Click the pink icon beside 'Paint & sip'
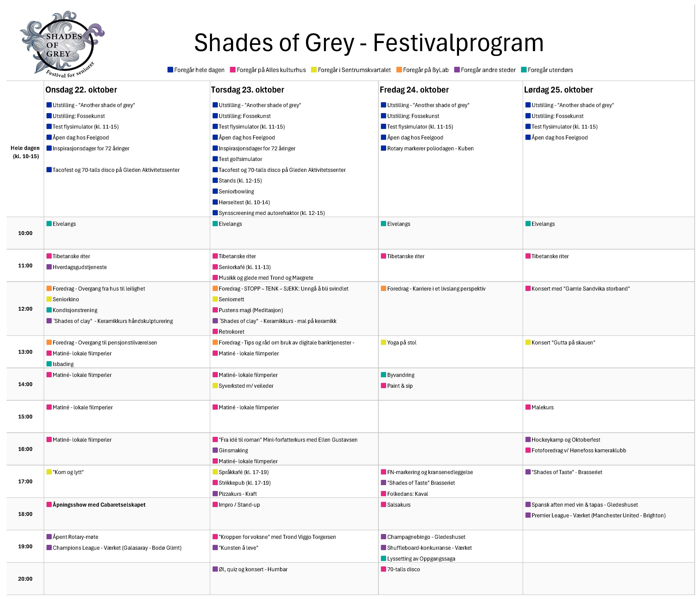The height and width of the screenshot is (599, 700). click(x=384, y=385)
